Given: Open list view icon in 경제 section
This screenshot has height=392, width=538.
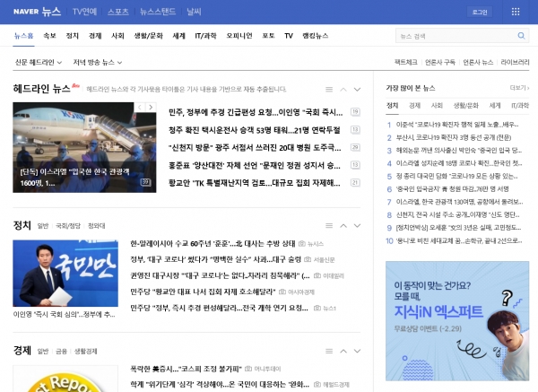Looking at the screenshot, I should tap(329, 351).
